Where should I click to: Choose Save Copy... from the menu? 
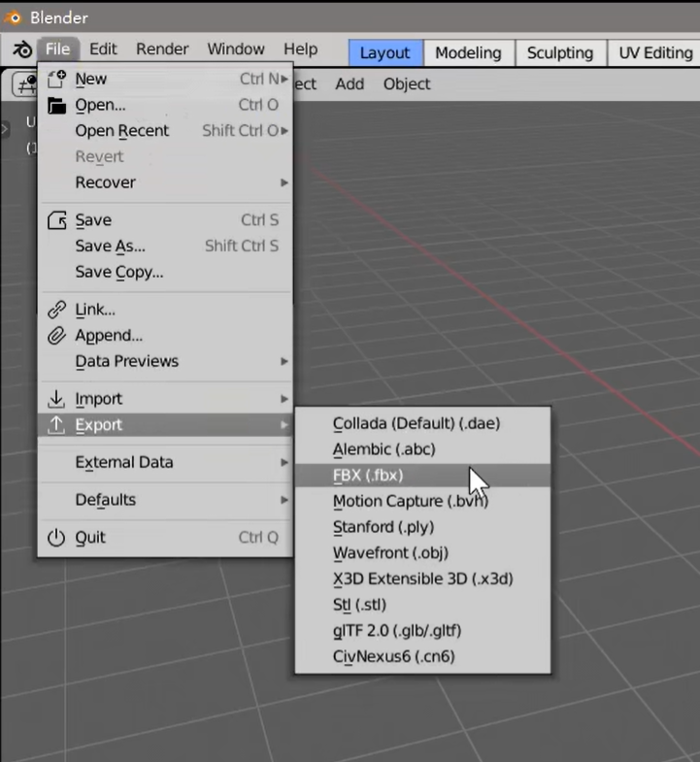[165, 272]
